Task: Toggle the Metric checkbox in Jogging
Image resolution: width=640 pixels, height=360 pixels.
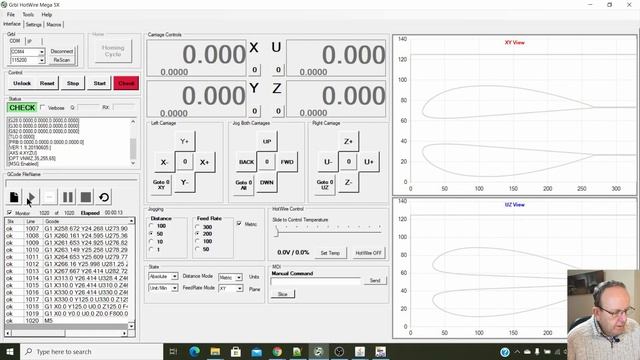Action: click(239, 224)
